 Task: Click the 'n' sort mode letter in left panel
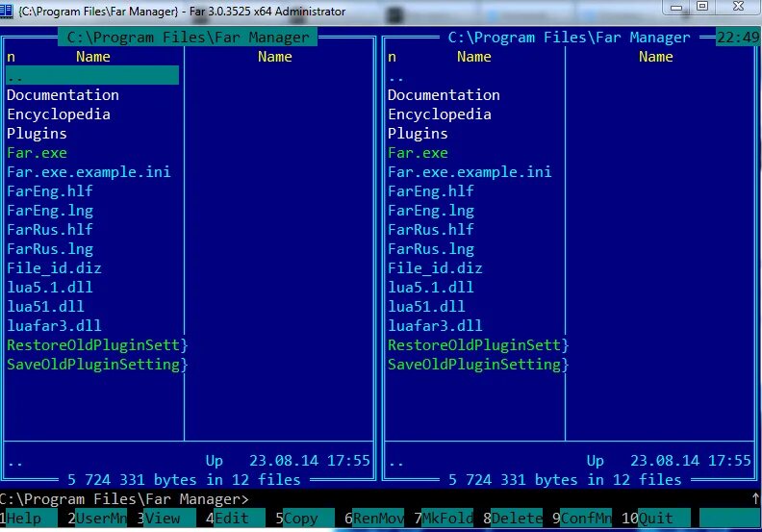11,57
